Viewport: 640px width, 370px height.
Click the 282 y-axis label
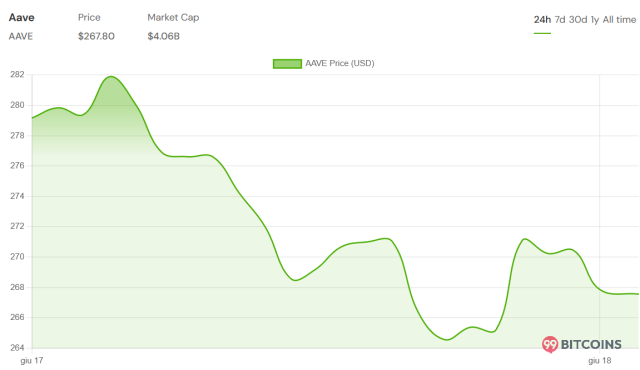(17, 75)
